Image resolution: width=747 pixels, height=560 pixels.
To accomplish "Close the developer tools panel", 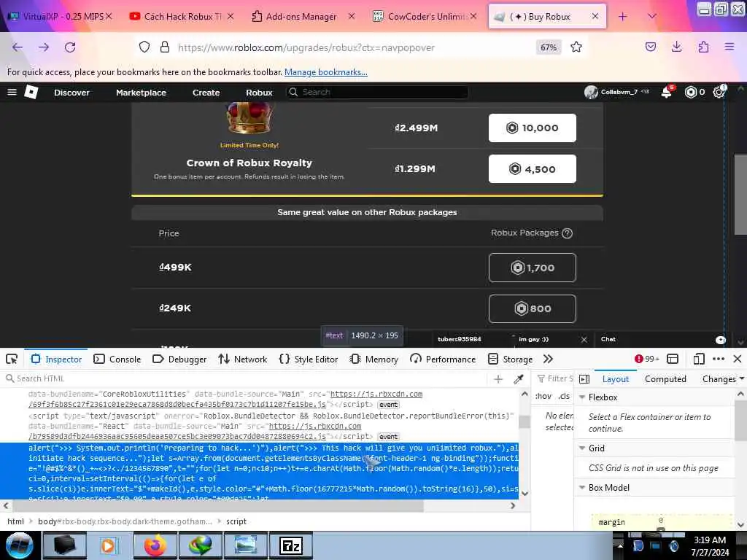I will 737,359.
